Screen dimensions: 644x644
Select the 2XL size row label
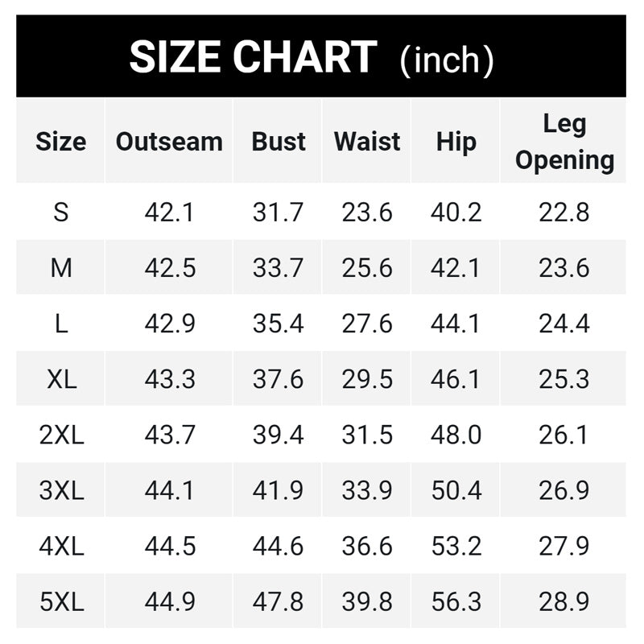[61, 435]
